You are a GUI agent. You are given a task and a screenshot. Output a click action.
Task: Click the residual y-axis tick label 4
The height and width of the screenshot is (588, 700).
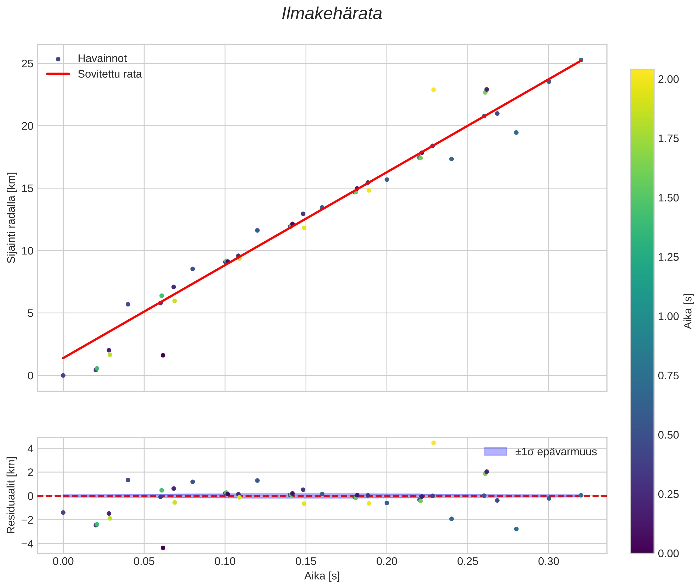point(31,449)
